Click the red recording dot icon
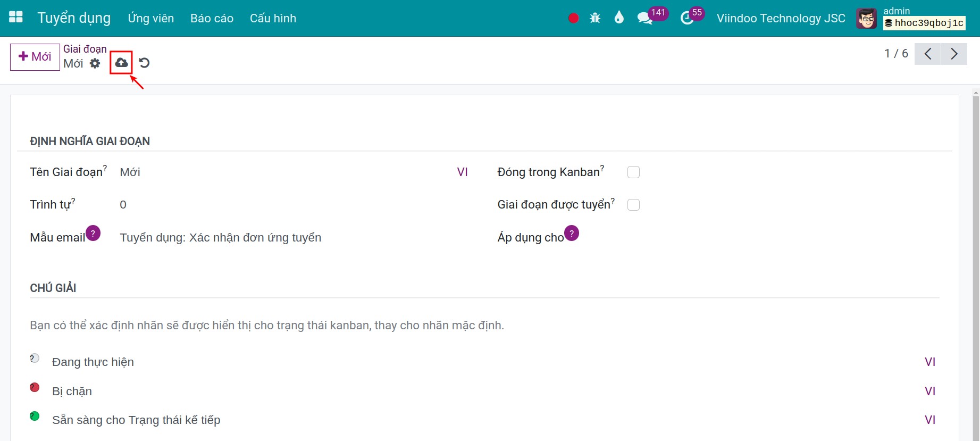 [573, 18]
